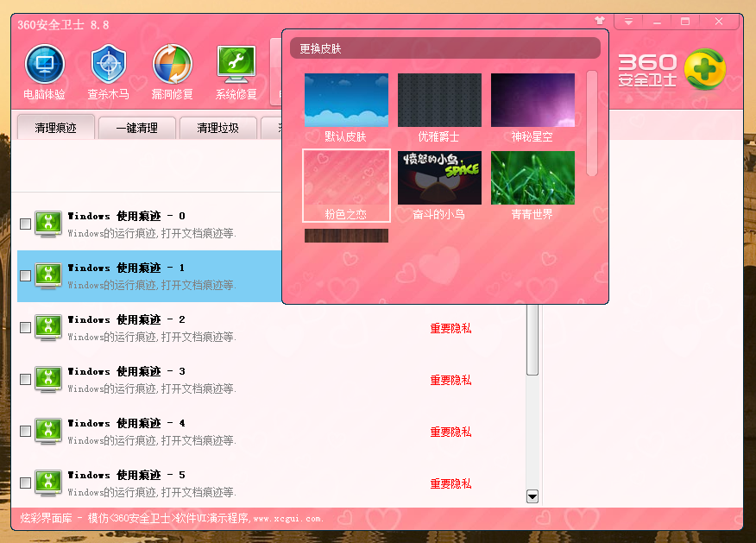Tick the checkbox for Windows 使用痕迹 - 5

click(x=26, y=483)
